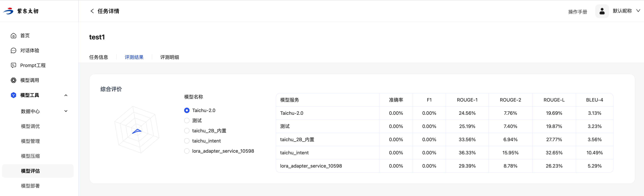Switch to the 评测明细 tab

click(x=169, y=57)
